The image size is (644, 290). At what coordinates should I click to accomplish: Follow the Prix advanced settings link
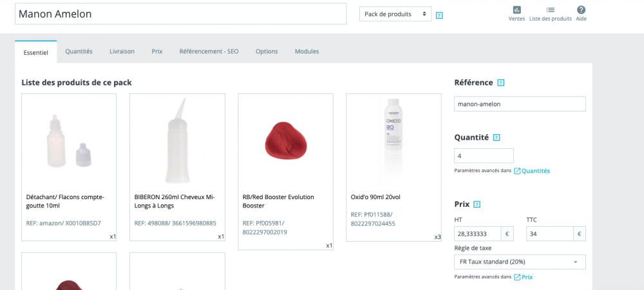click(527, 277)
